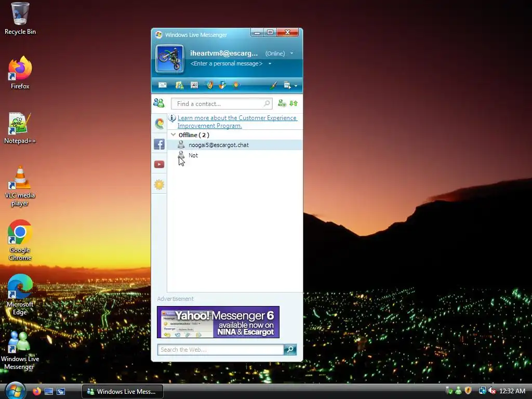
Task: Select the Notepad++ desktop shortcut
Action: click(x=20, y=128)
